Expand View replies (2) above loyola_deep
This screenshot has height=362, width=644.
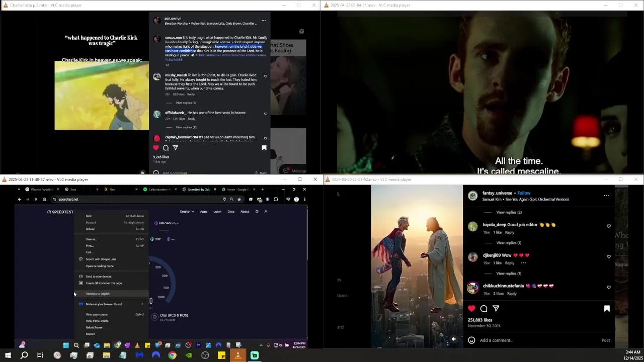(x=509, y=212)
